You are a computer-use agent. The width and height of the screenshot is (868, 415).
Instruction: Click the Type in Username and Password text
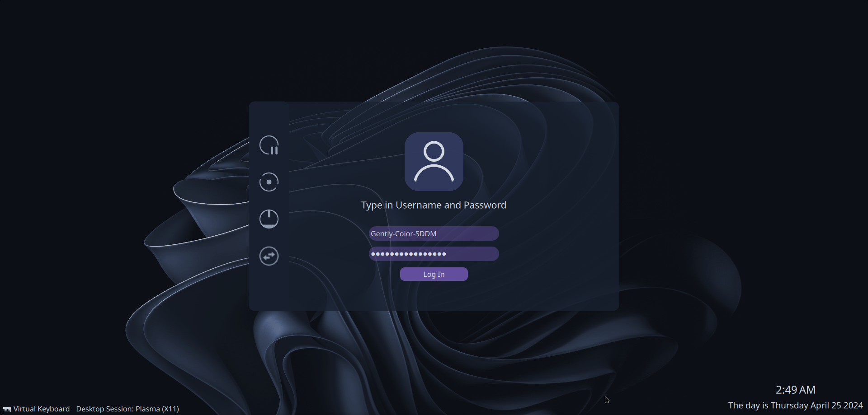(x=434, y=205)
